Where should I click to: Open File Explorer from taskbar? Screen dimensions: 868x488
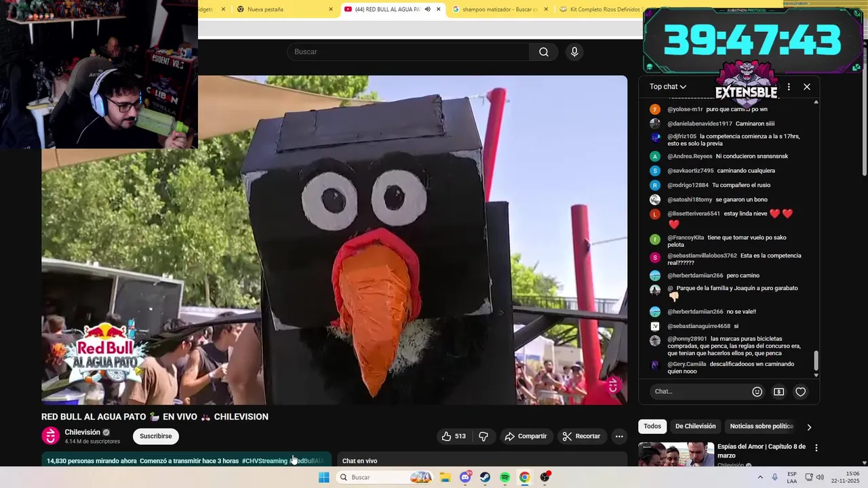click(x=446, y=477)
